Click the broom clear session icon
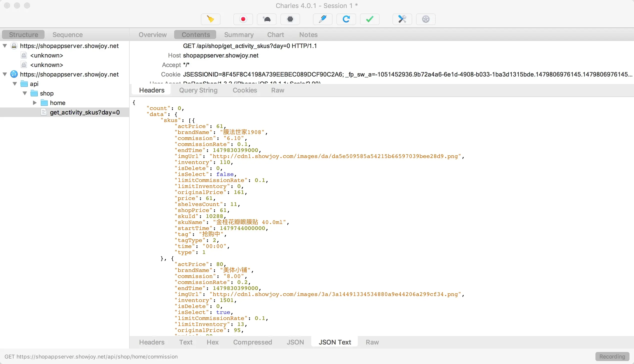Screen dimensions: 634x364 click(x=210, y=19)
